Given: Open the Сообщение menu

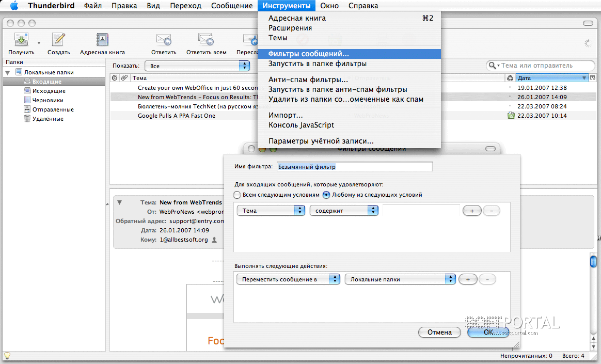Looking at the screenshot, I should 232,6.
